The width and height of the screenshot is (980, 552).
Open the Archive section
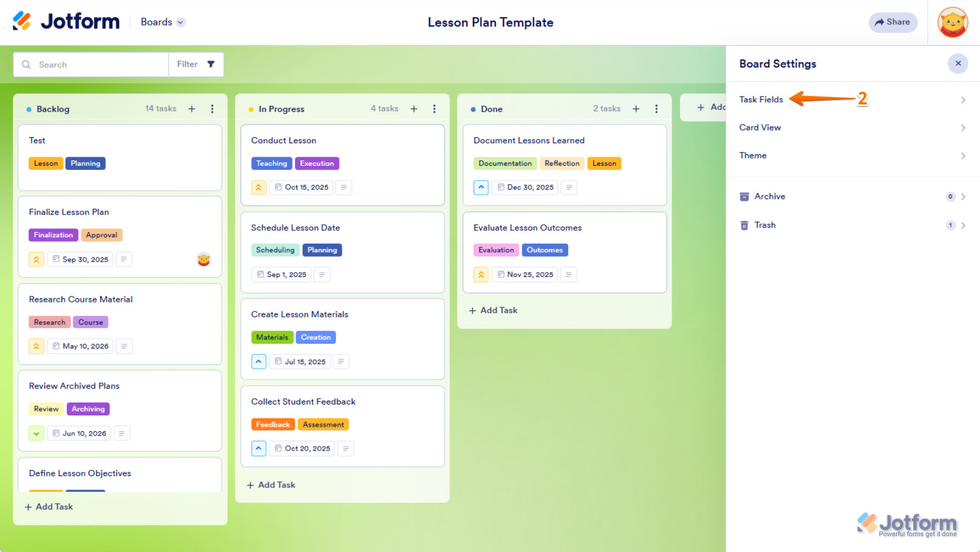[770, 196]
